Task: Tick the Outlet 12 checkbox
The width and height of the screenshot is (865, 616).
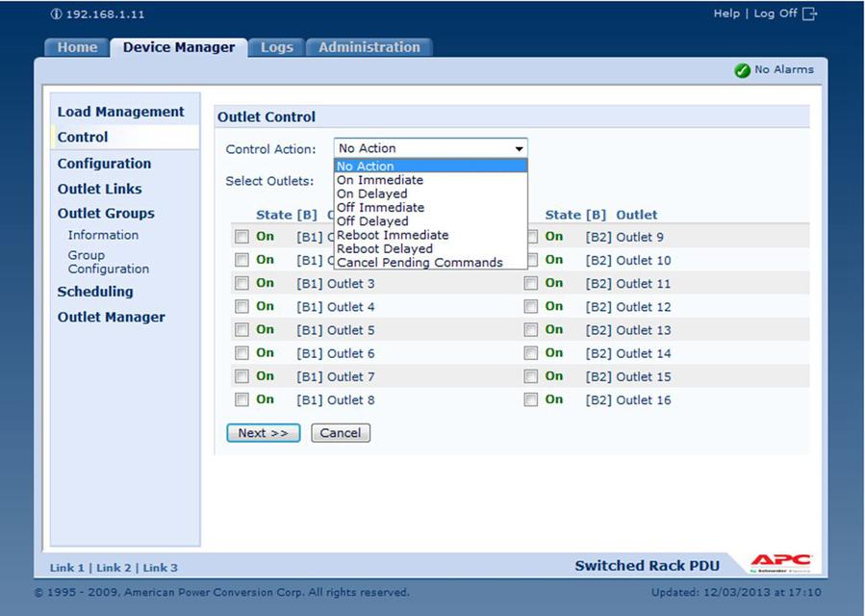Action: 531,307
